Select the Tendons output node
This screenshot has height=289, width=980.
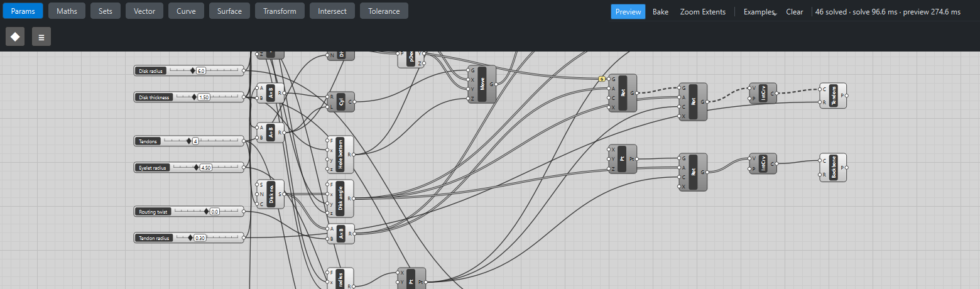click(x=833, y=95)
